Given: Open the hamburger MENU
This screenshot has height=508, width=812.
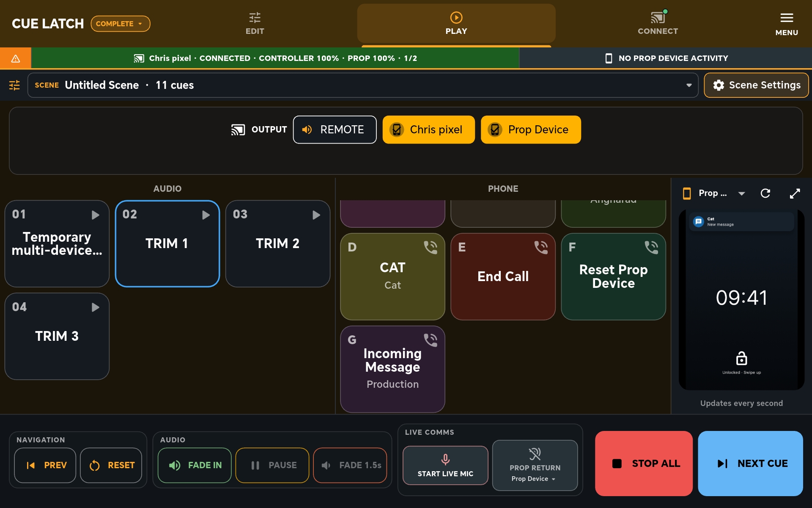Looking at the screenshot, I should pyautogui.click(x=787, y=24).
